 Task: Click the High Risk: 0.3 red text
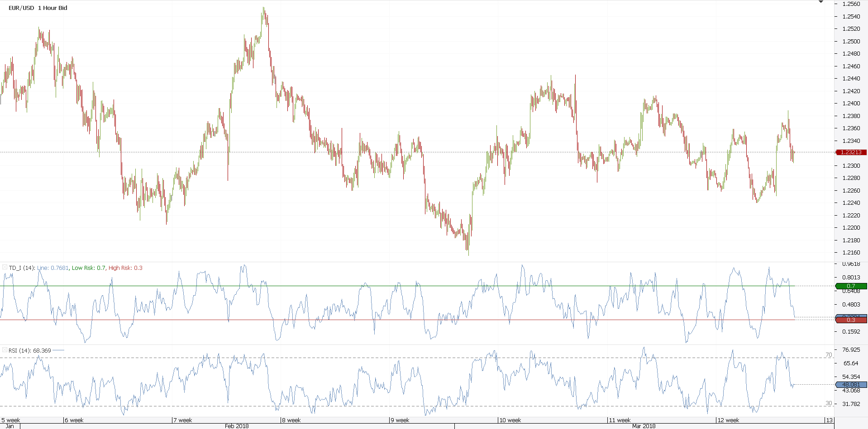[x=126, y=268]
